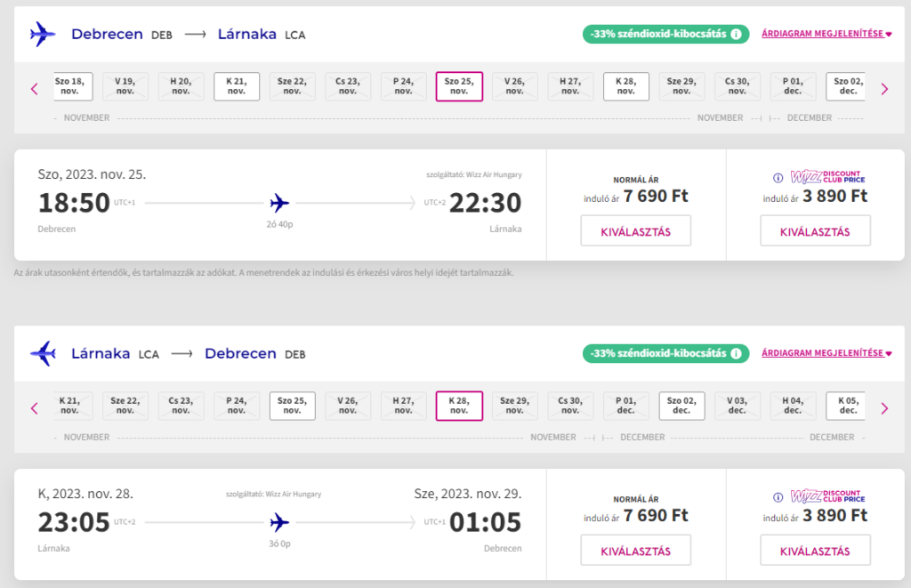This screenshot has width=911, height=588.
Task: Choose return Wizz Discount Club price
Action: (815, 552)
